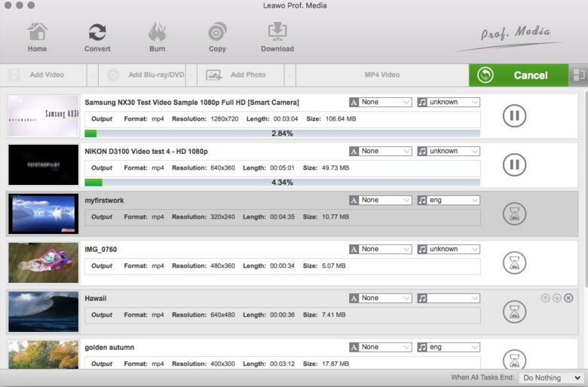588x387 pixels.
Task: Select the Samsung NX30 video thumbnail
Action: (44, 115)
